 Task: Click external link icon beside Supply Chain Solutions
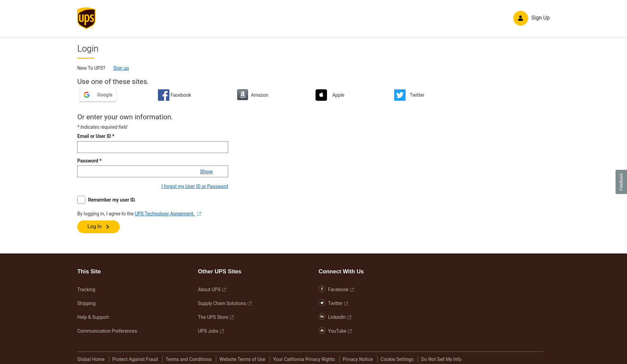pyautogui.click(x=250, y=304)
